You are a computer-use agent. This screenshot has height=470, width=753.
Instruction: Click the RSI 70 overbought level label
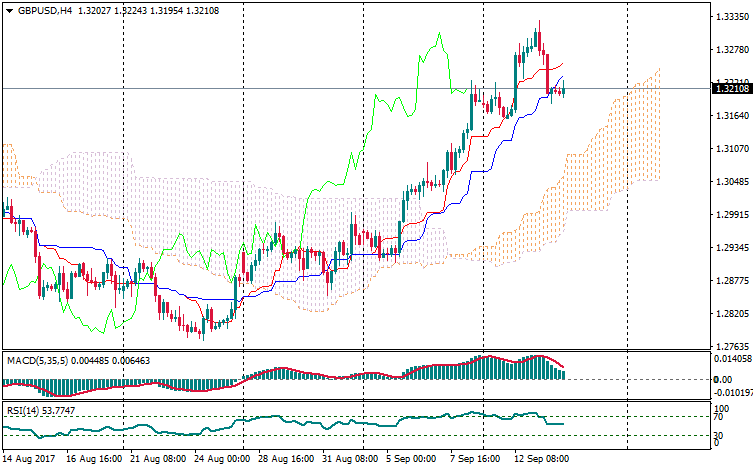(x=718, y=417)
